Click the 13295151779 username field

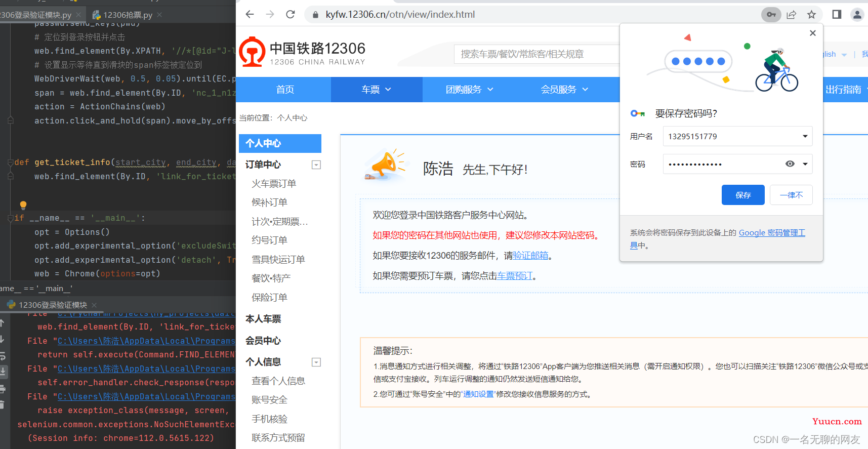(x=737, y=136)
